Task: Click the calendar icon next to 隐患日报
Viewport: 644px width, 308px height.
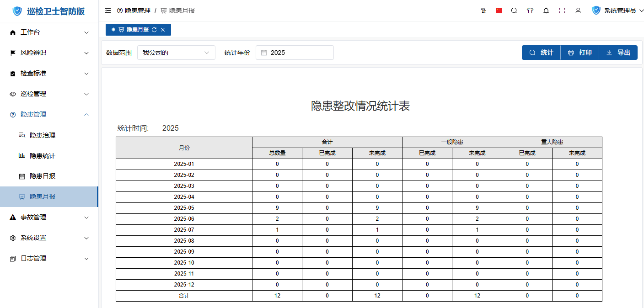Action: coord(22,176)
